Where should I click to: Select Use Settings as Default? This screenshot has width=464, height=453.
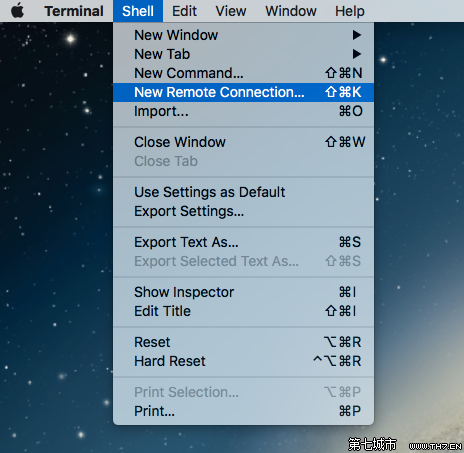(x=243, y=192)
